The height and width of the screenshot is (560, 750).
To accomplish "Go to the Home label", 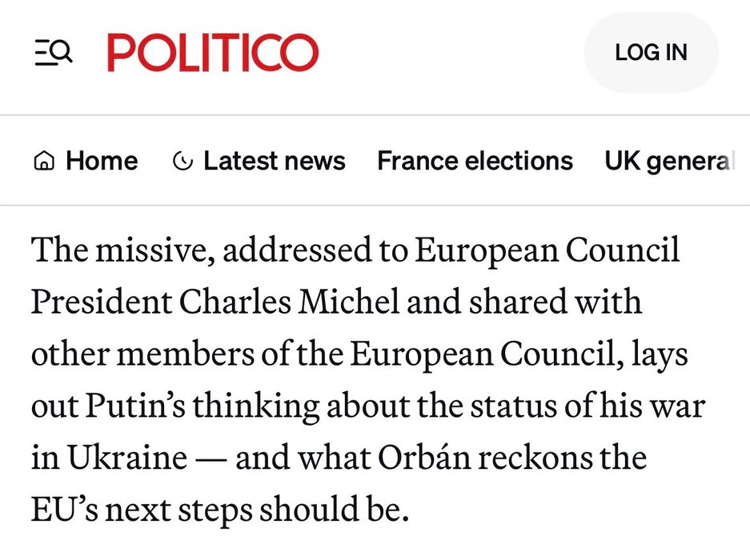I will pos(101,161).
